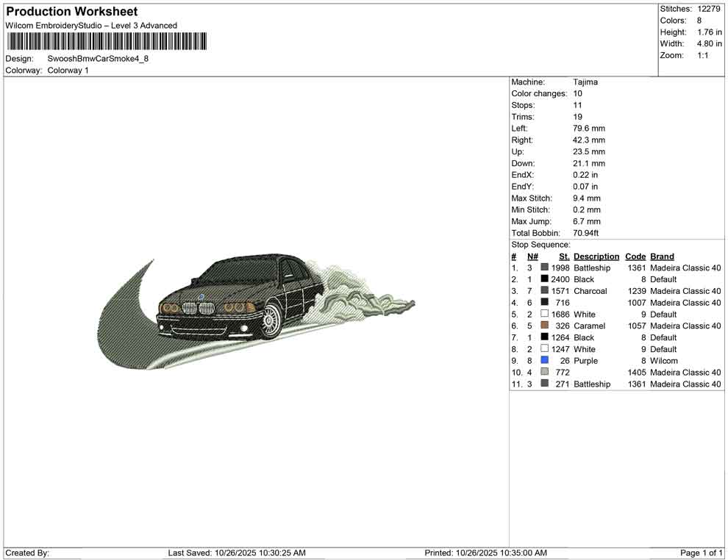Click the Black swatch in stop row 2

pos(545,279)
